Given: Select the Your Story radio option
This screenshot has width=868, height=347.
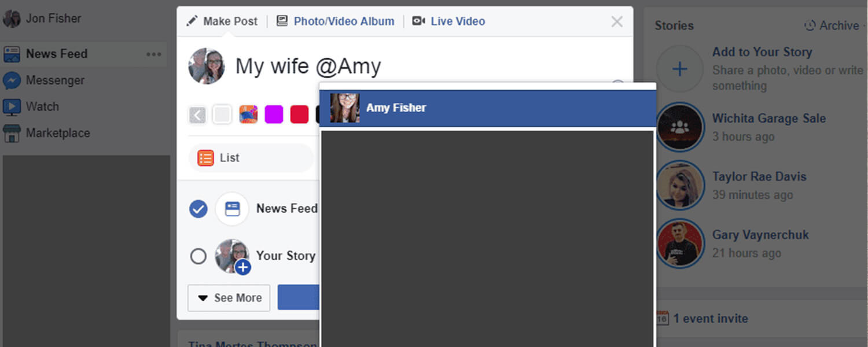Looking at the screenshot, I should (x=198, y=256).
